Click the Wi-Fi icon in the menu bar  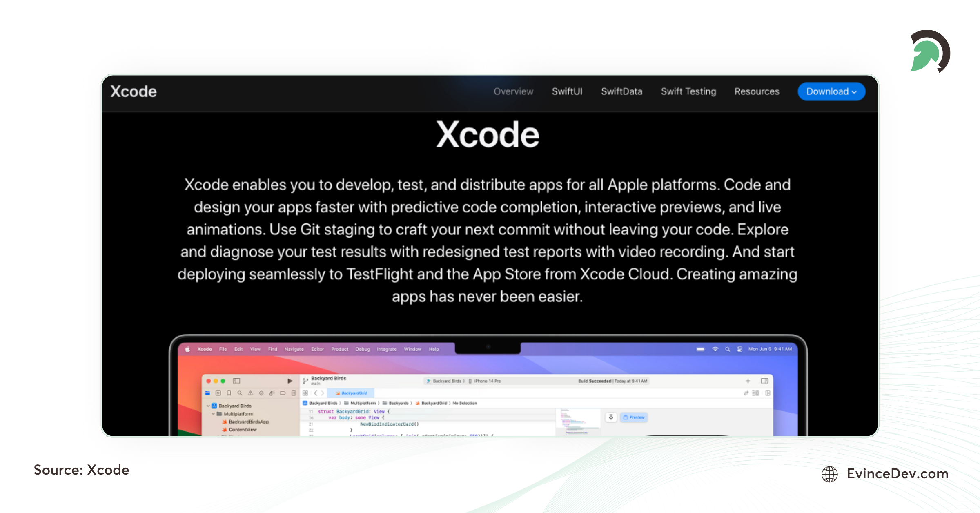(715, 349)
